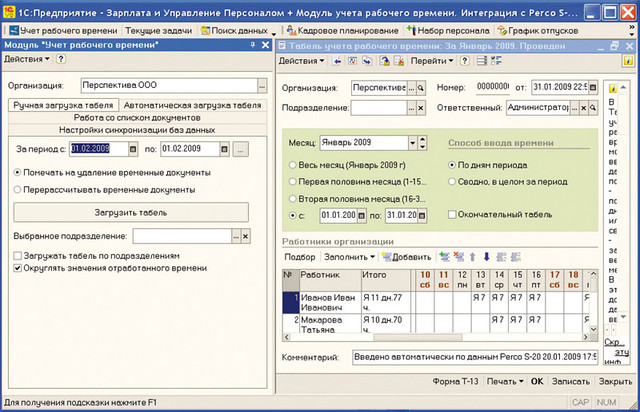
Task: Uncheck Округлять значения отработанного времени
Action: pyautogui.click(x=18, y=268)
